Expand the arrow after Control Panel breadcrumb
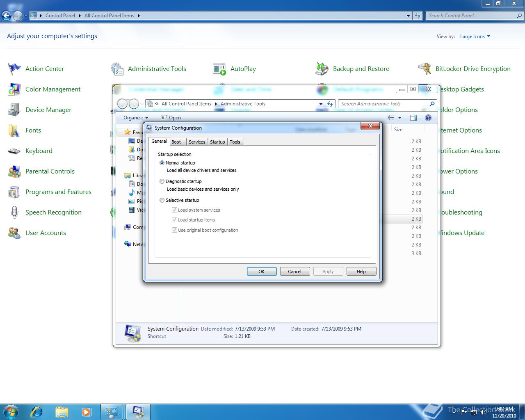Viewport: 525px width, 420px height. (80, 16)
